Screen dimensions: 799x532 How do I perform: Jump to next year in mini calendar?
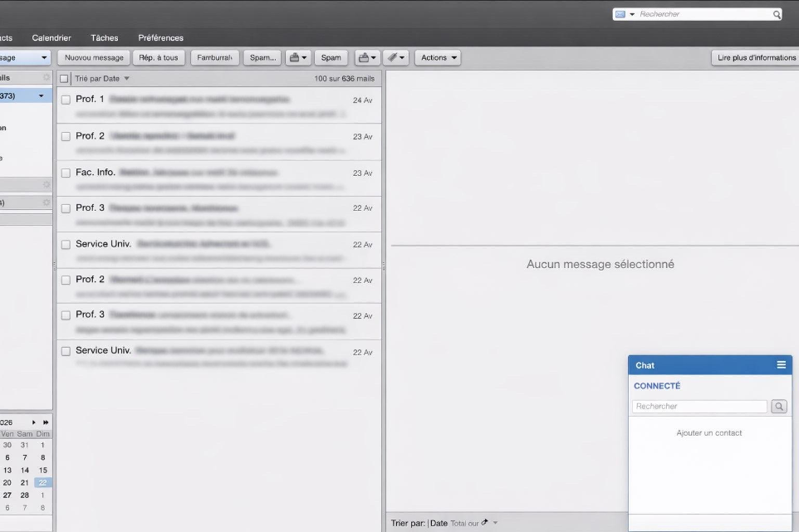(x=46, y=422)
